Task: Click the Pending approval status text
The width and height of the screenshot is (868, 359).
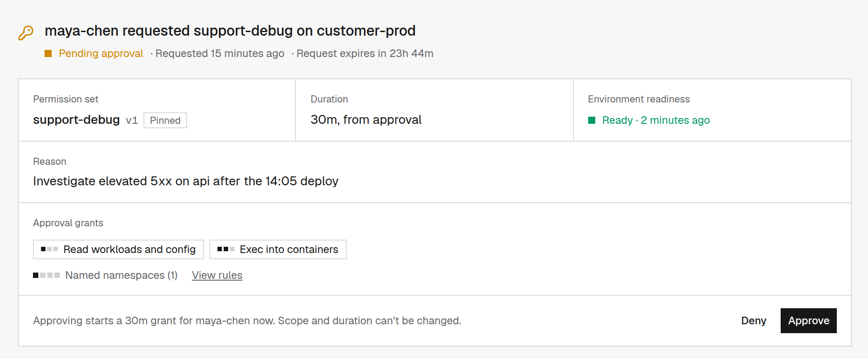Action: coord(101,53)
